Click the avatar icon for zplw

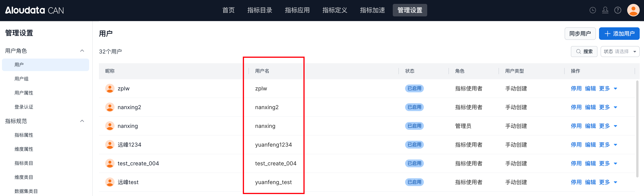[110, 88]
